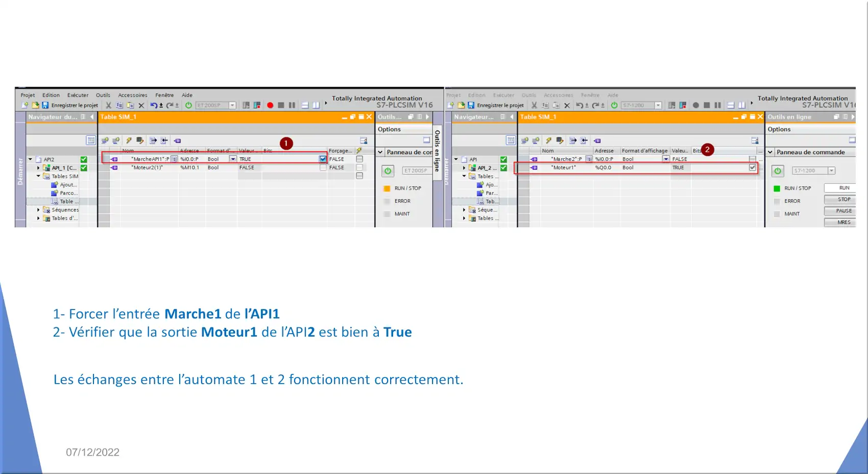Expand the API_2 tree node
Screen dimensions: 868x474
[x=464, y=168]
